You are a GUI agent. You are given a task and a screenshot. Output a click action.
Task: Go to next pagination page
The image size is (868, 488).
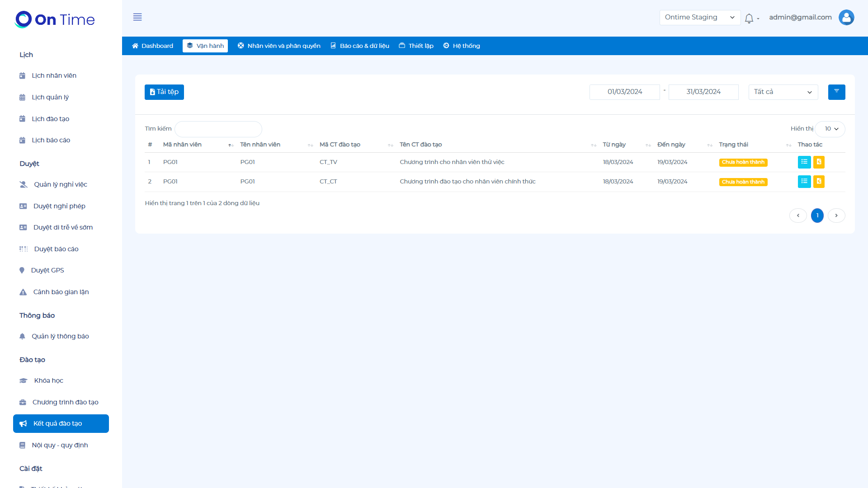coord(836,216)
